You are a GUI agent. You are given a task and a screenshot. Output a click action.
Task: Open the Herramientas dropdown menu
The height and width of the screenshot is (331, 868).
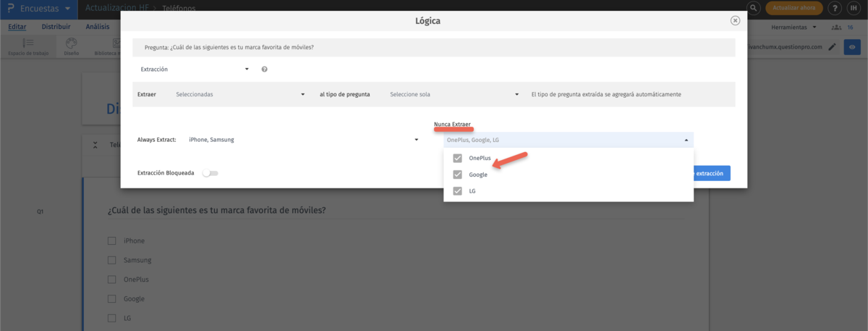pyautogui.click(x=795, y=27)
